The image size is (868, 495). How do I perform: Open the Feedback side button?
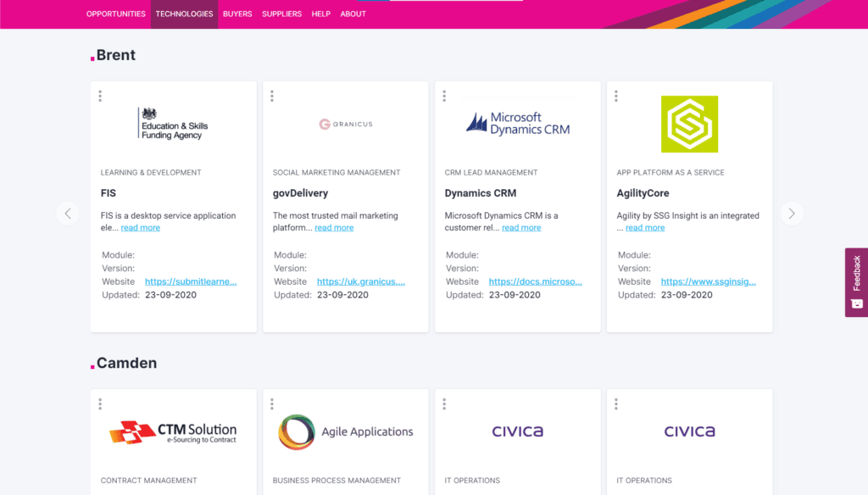pyautogui.click(x=856, y=282)
